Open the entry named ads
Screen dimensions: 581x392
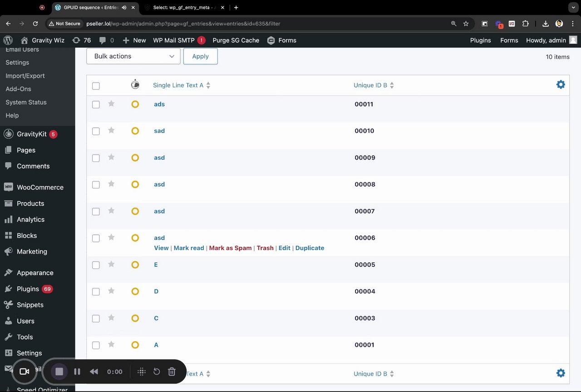click(x=159, y=104)
